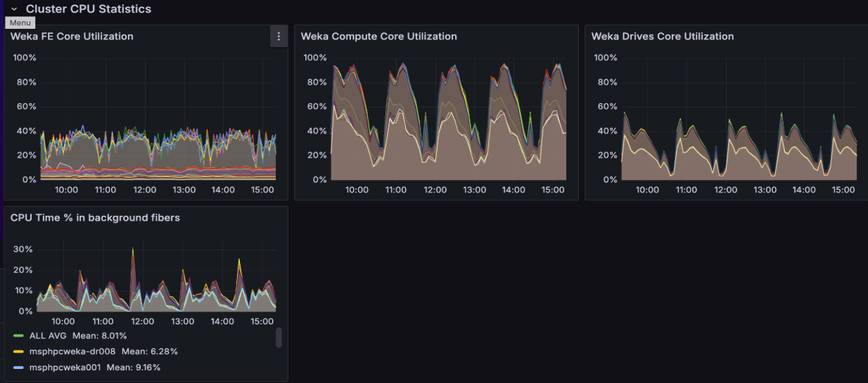Click the Weka Compute graph at 12:00
The height and width of the screenshot is (383, 868).
point(435,141)
